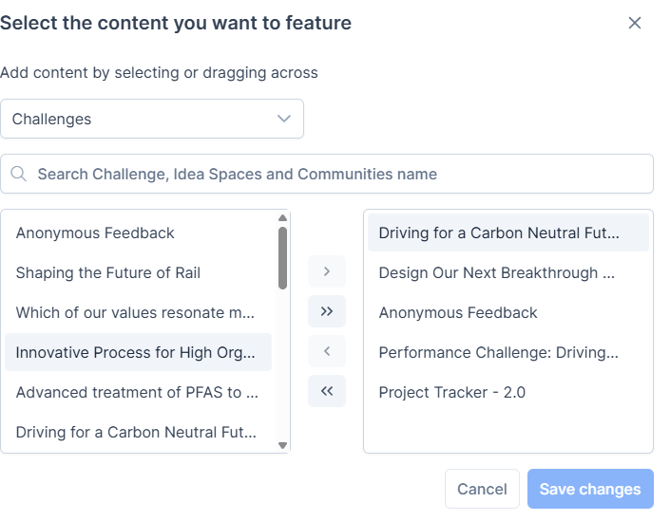The height and width of the screenshot is (521, 670).
Task: Click the left list's scrollbar thumb
Action: click(282, 257)
